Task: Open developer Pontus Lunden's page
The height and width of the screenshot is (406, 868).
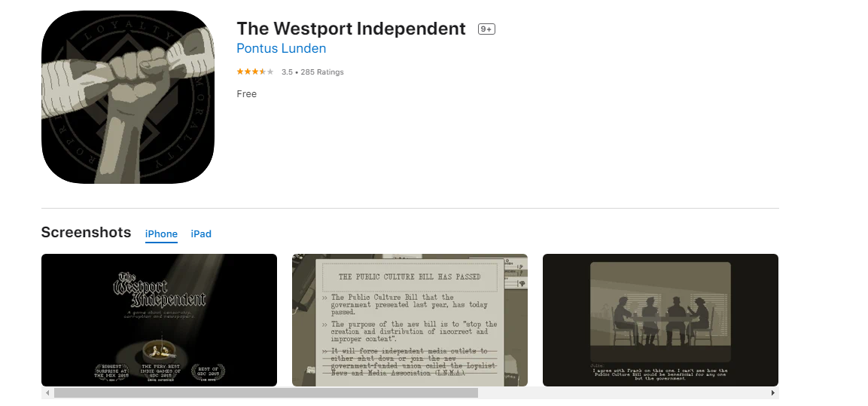Action: pyautogui.click(x=282, y=48)
